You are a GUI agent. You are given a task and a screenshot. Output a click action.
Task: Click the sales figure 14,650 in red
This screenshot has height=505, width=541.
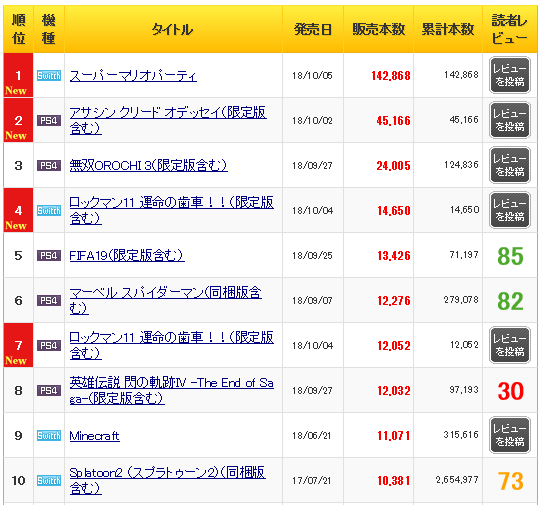[x=394, y=211]
